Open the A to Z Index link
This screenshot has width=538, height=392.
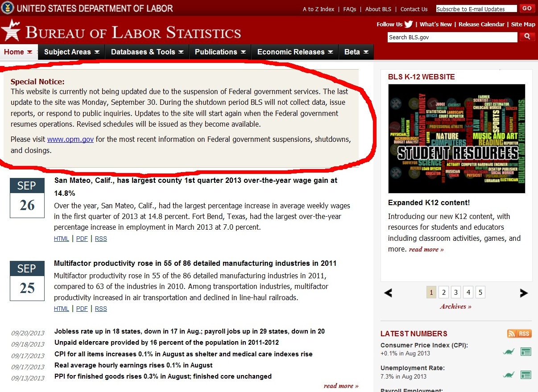(x=319, y=9)
